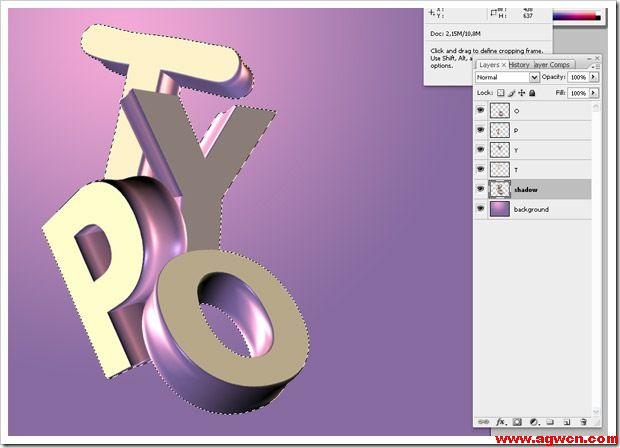Expand the Fill slider arrow
This screenshot has height=448, width=620.
tap(594, 93)
